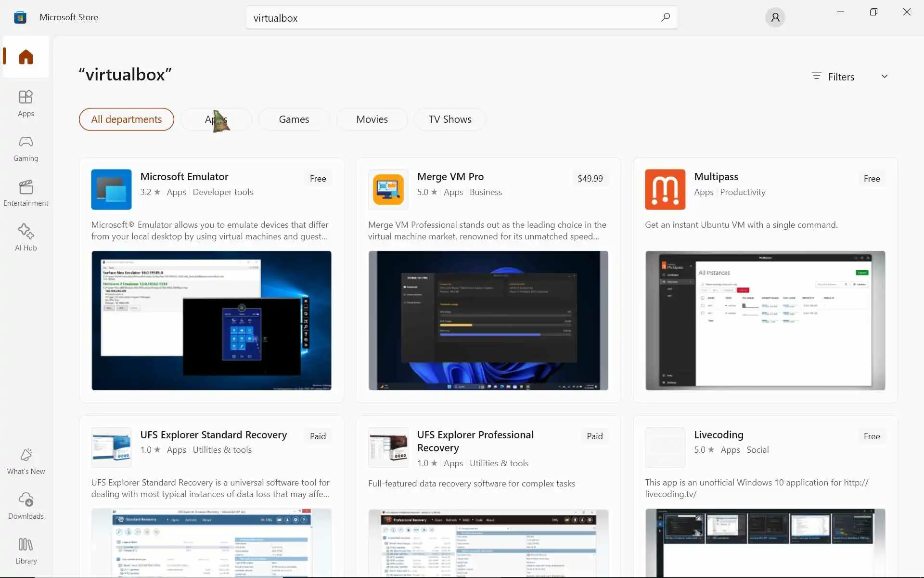The image size is (924, 578).
Task: Filter results by TV Shows
Action: coord(449,119)
